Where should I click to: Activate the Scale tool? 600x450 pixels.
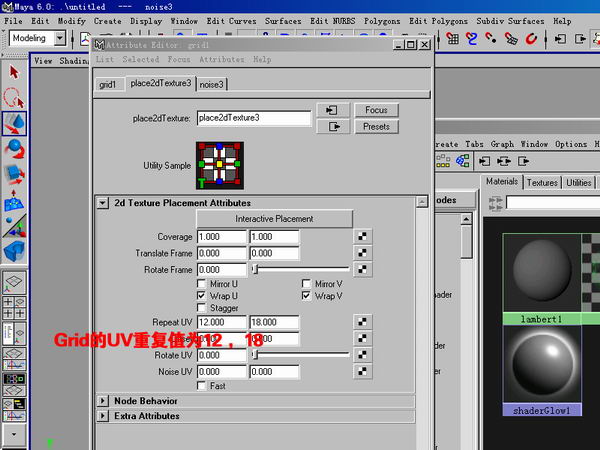point(14,174)
